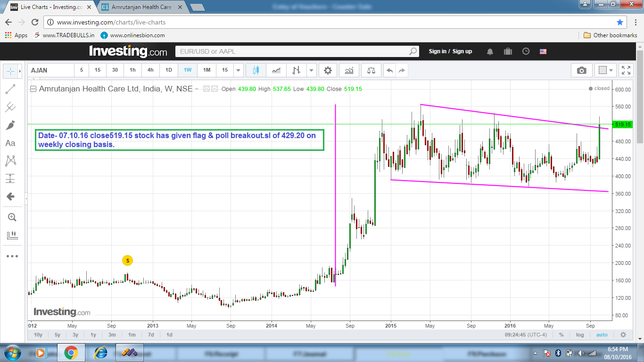Viewport: 644px width, 362px height.
Task: Select the long position measurement tool
Action: pos(10,179)
